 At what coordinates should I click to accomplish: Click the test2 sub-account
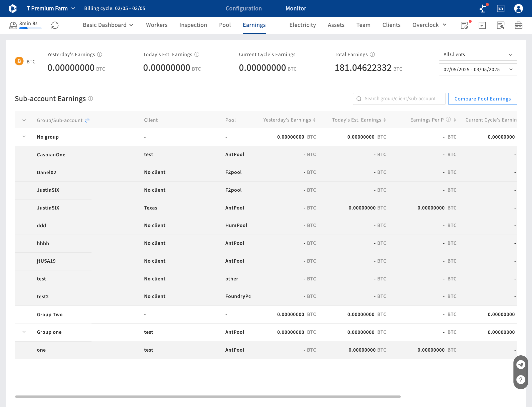click(x=43, y=296)
